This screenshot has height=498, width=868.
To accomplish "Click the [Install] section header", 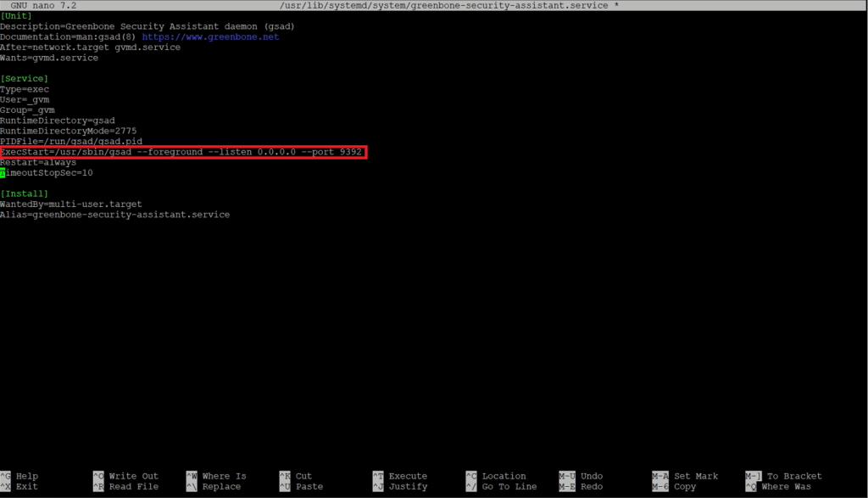I will point(25,194).
